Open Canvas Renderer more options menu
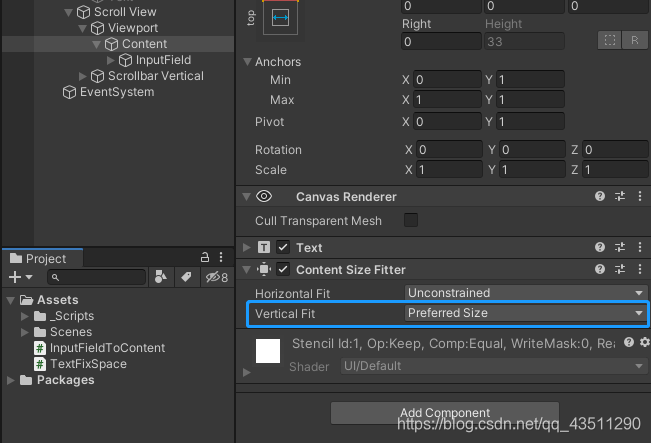 (x=640, y=196)
